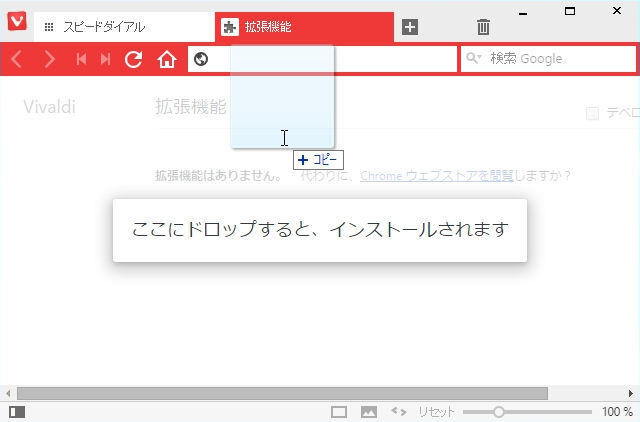Open a new tab with plus icon
The height and width of the screenshot is (422, 640).
410,27
